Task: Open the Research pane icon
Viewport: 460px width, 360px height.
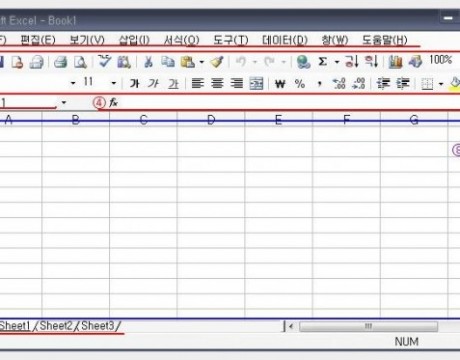Action: point(124,62)
